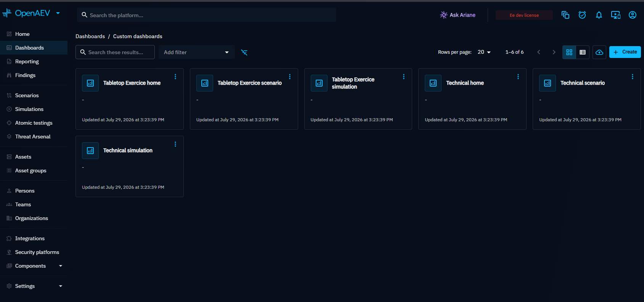
Task: Click the Custom dashboards breadcrumb text
Action: (138, 36)
